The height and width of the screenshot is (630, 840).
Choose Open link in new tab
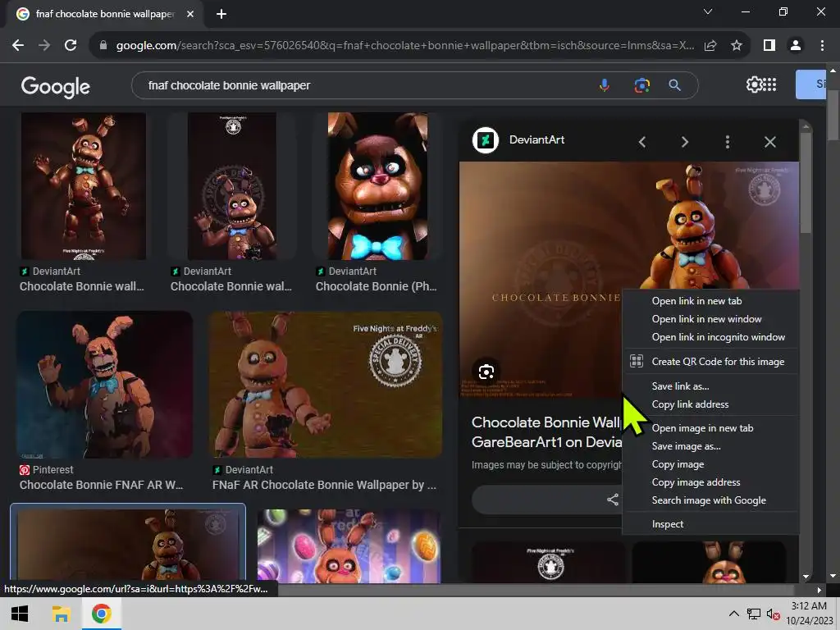point(696,301)
